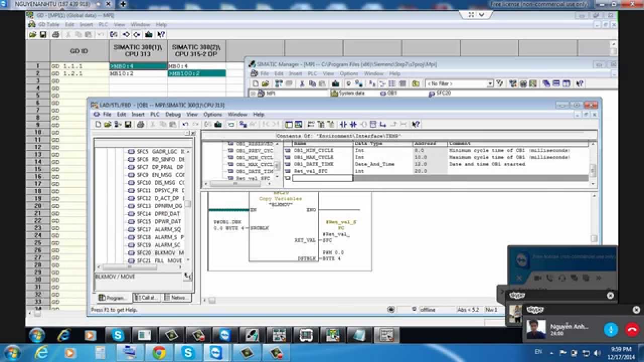Click Download icon in GD window toolbar
The image size is (644, 362).
point(149,35)
